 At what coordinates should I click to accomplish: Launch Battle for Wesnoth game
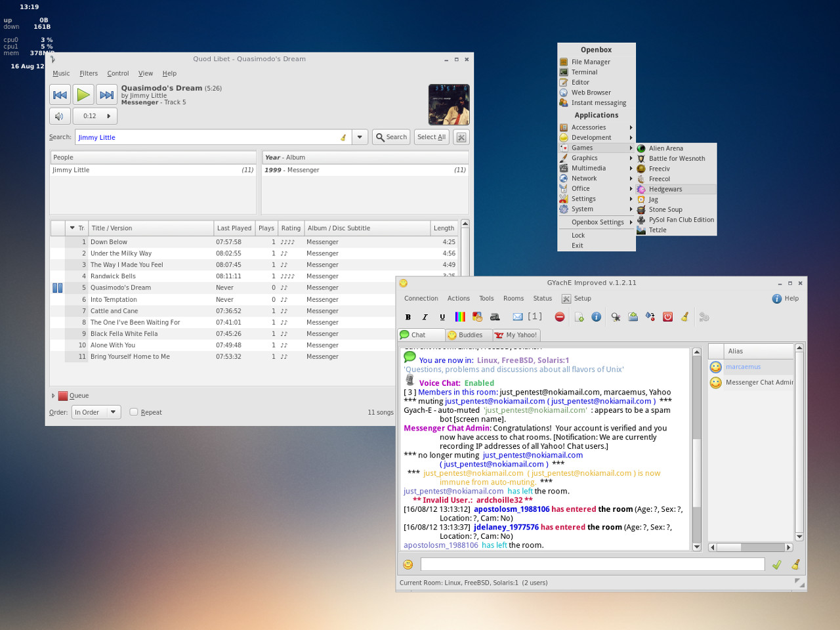click(x=676, y=158)
